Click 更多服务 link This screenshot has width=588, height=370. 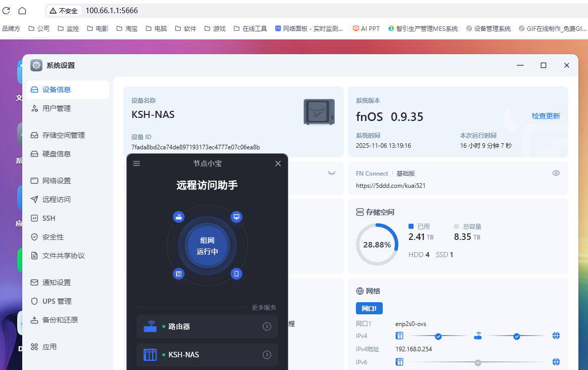(264, 307)
